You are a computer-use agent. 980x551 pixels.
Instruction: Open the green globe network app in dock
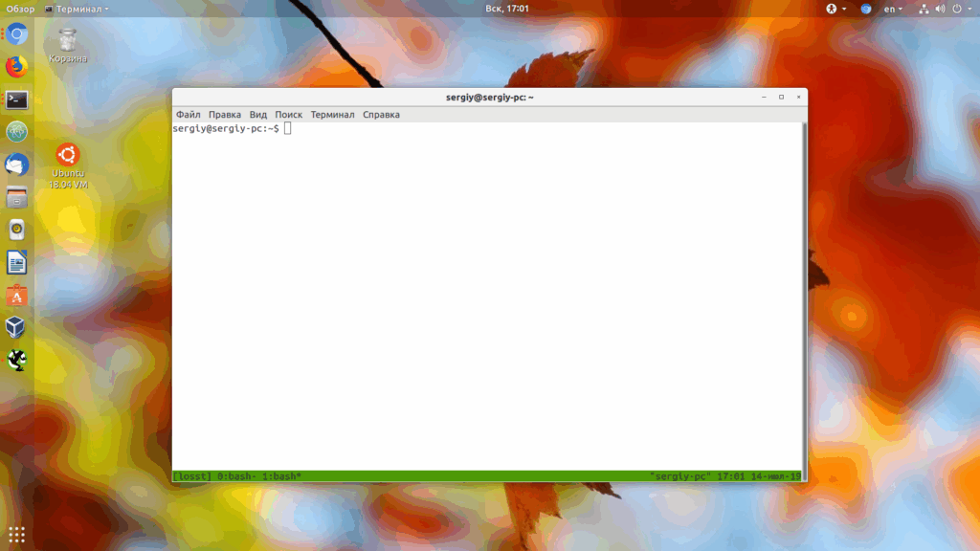[17, 132]
